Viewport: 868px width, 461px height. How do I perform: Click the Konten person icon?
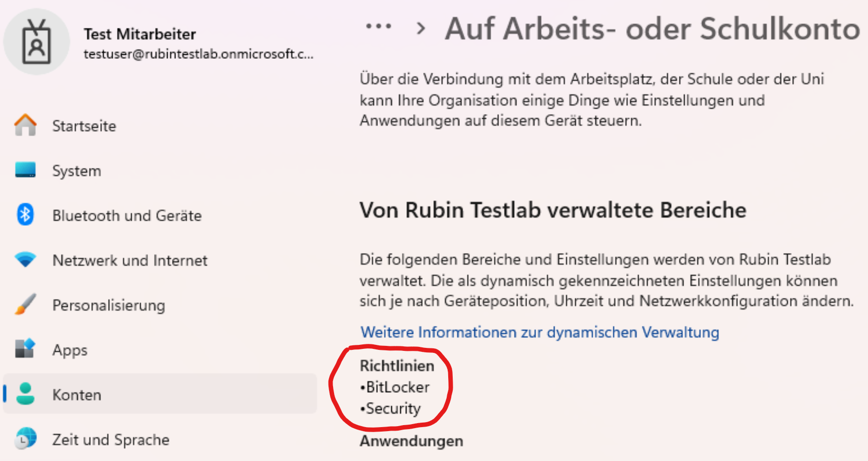coord(25,394)
